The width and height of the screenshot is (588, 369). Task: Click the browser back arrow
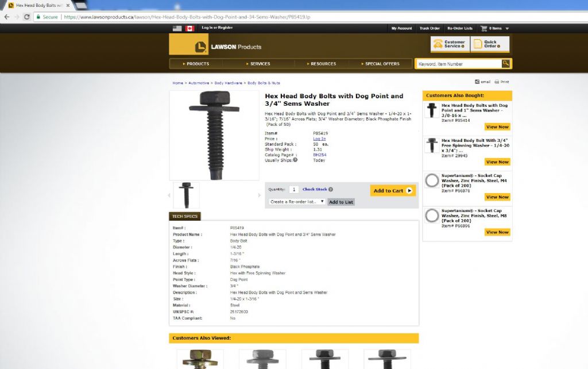click(6, 17)
